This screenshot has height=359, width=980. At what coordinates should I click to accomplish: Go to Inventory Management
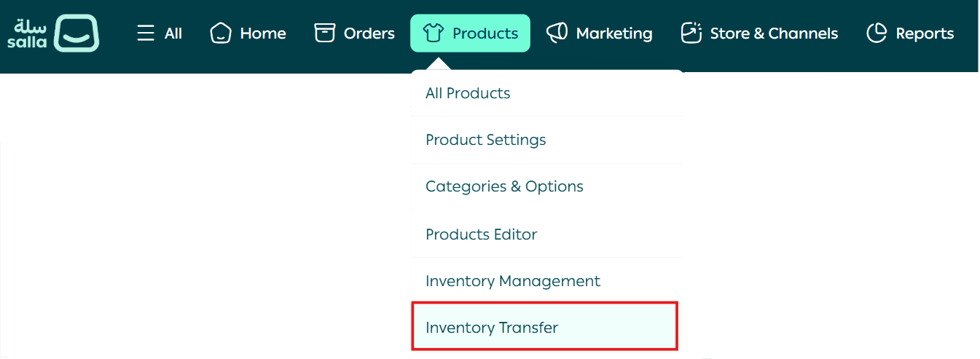(513, 281)
